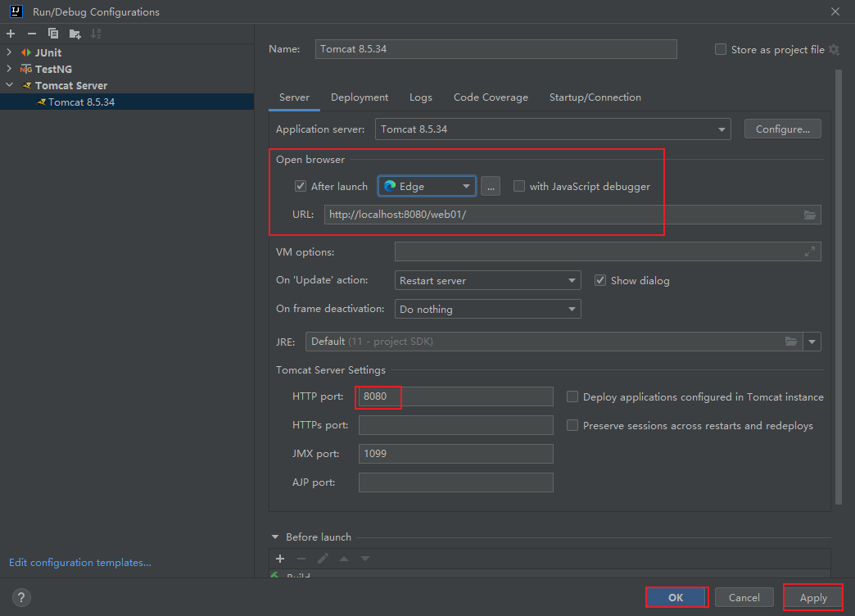This screenshot has width=855, height=616.
Task: Open browse folder icon in URL field
Action: pyautogui.click(x=810, y=215)
